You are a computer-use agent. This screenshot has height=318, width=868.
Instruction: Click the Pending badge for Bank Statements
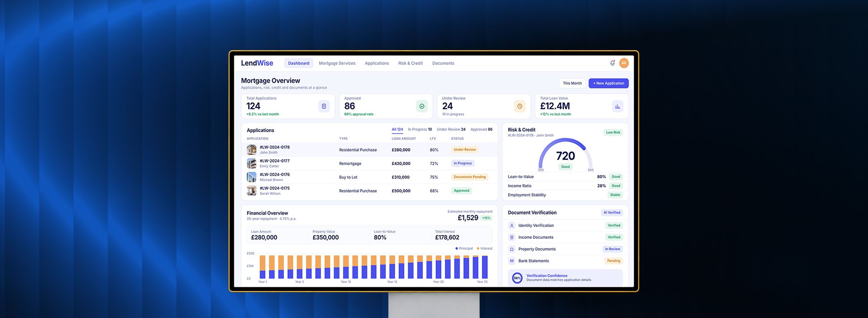pos(613,261)
